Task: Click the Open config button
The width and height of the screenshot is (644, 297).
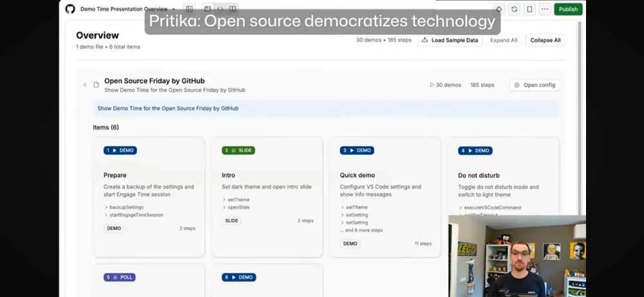Action: pos(535,85)
